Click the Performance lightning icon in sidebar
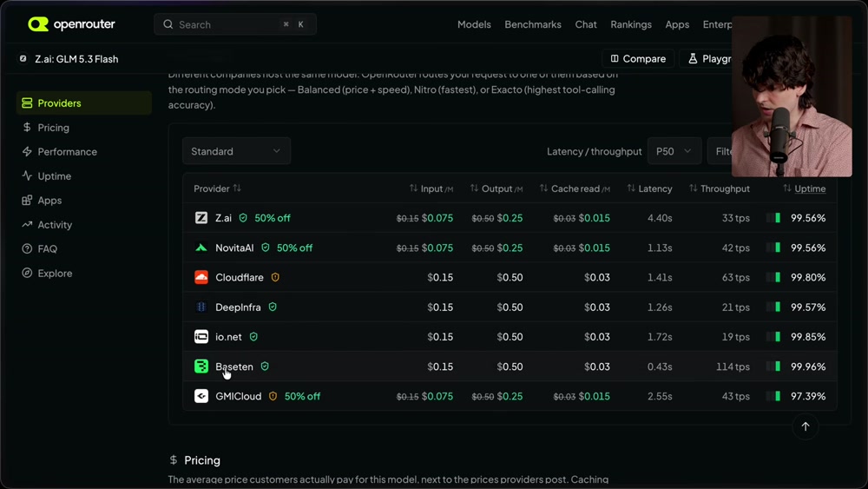 coord(27,152)
